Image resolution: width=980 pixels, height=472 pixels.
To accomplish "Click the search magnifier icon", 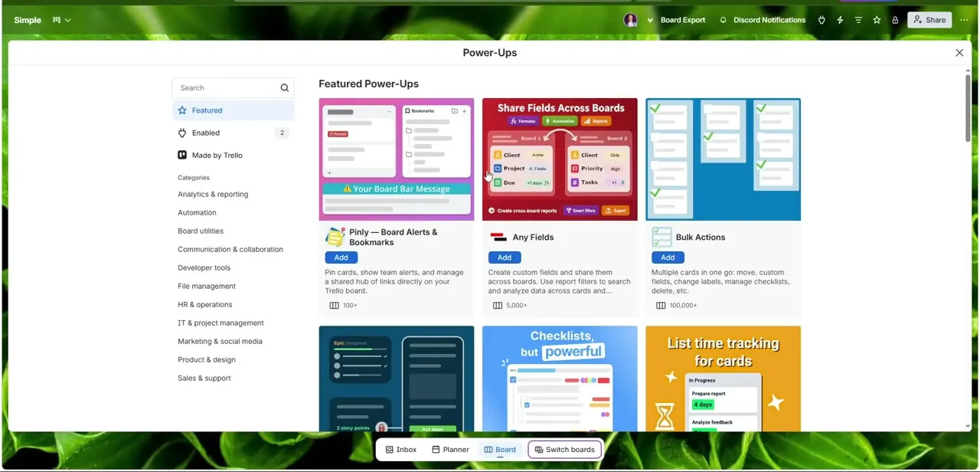I will (284, 88).
